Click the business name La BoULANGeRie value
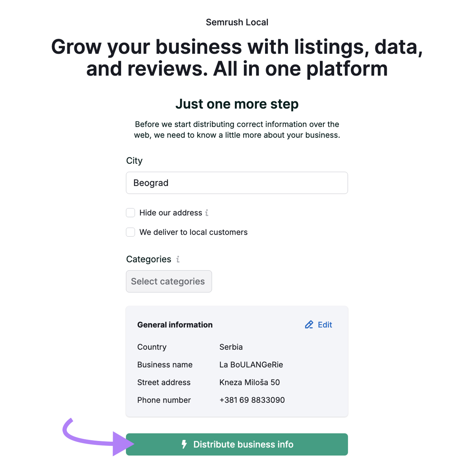The image size is (476, 476). click(251, 364)
